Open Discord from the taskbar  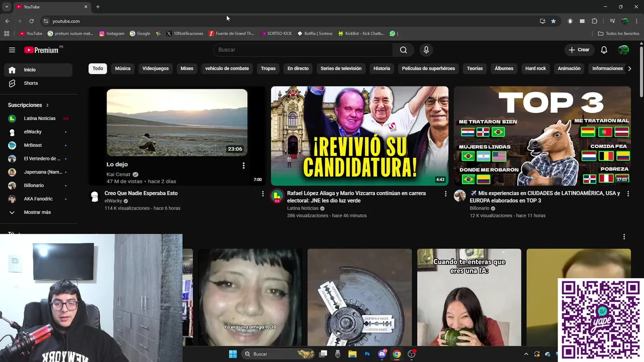382,354
